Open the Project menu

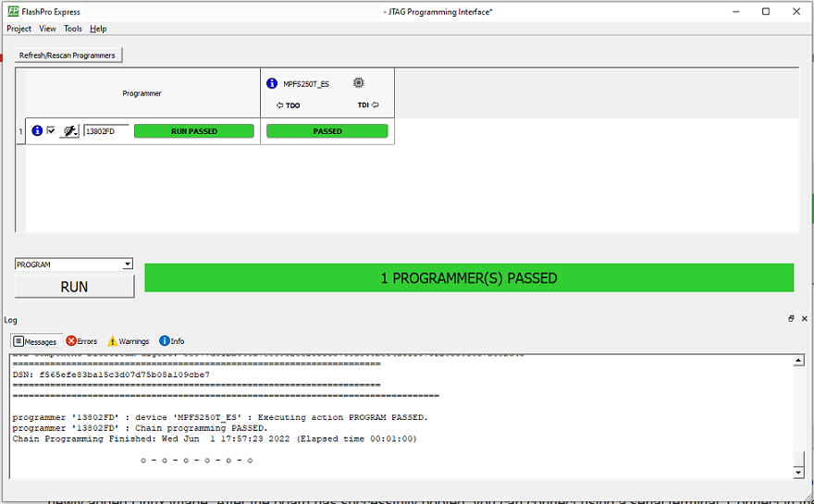[18, 29]
